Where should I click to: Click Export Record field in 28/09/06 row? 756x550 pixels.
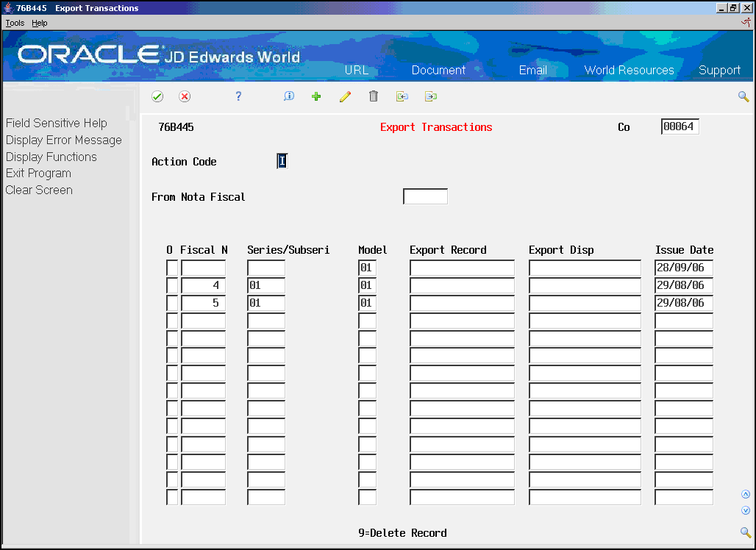pyautogui.click(x=462, y=268)
